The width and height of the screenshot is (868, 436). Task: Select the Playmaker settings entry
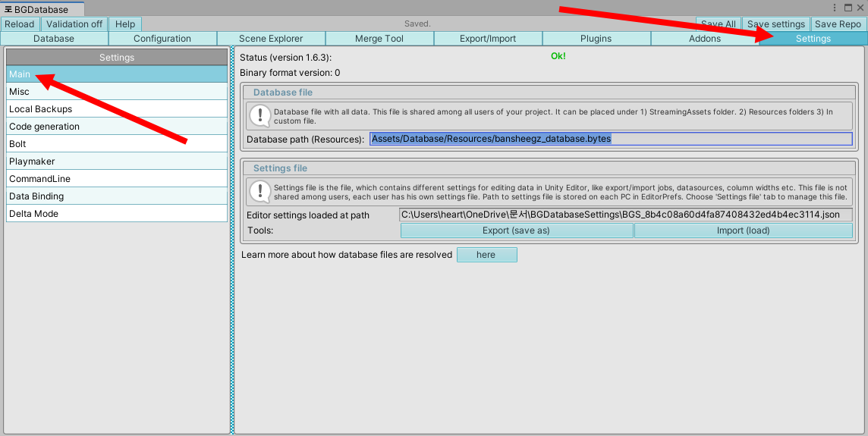click(x=117, y=161)
